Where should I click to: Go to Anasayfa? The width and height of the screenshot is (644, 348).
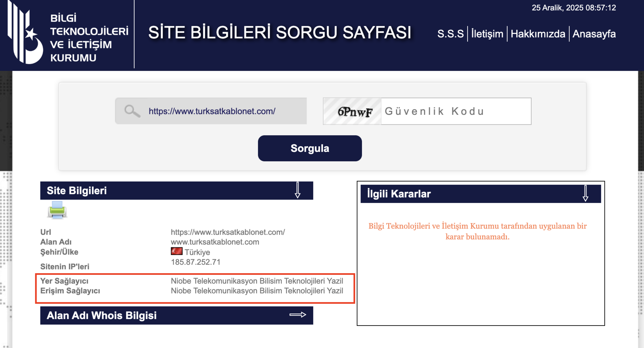(594, 34)
